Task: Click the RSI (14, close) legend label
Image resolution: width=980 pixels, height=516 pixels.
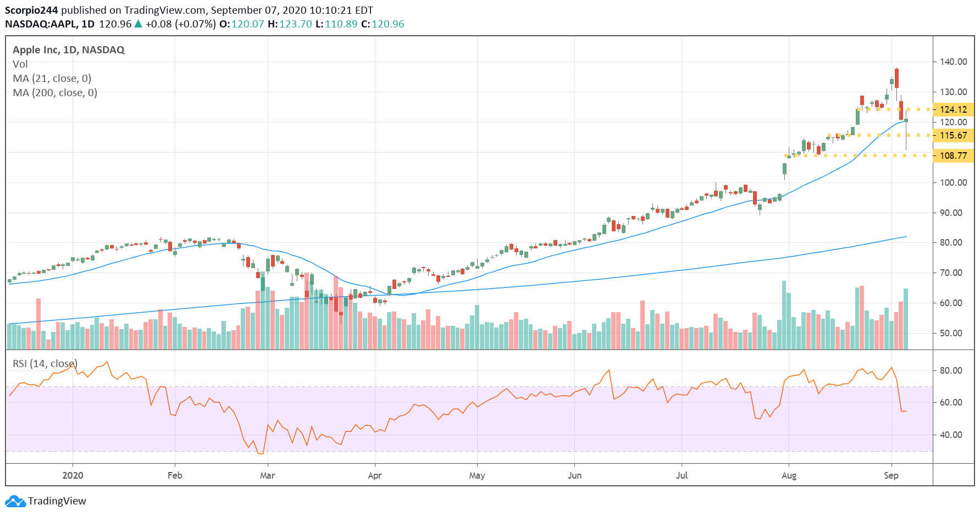Action: [x=45, y=364]
